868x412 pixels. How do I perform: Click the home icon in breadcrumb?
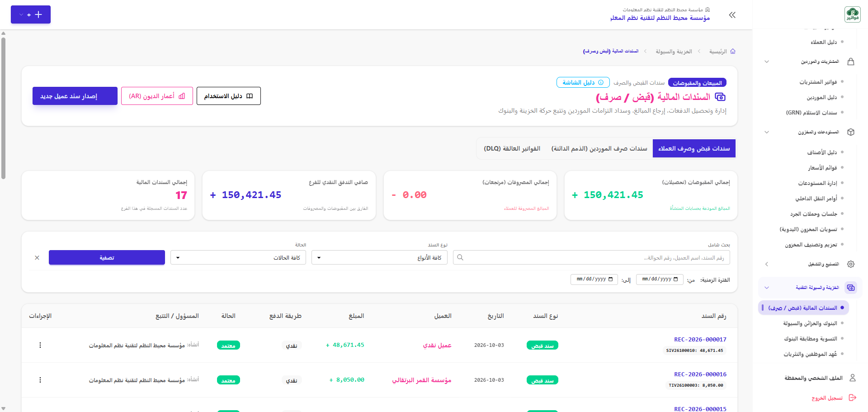tap(733, 51)
